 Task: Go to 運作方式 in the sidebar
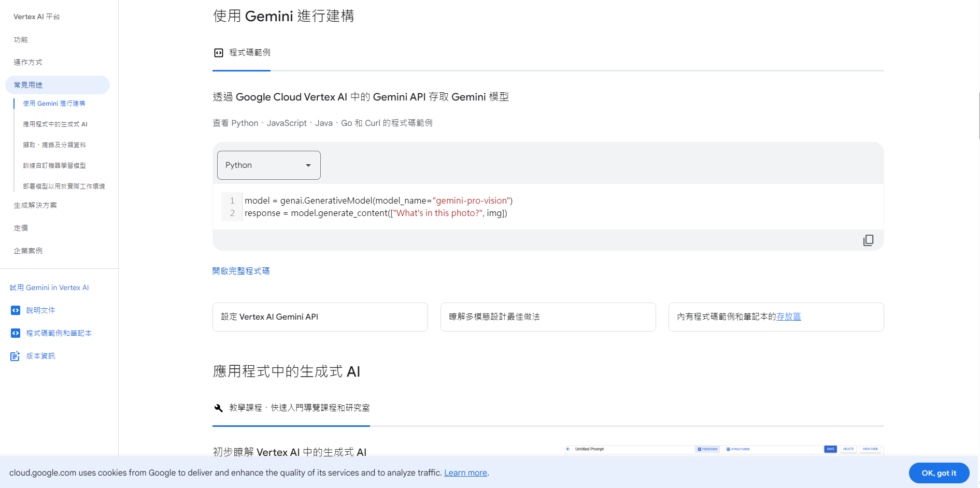click(x=28, y=62)
